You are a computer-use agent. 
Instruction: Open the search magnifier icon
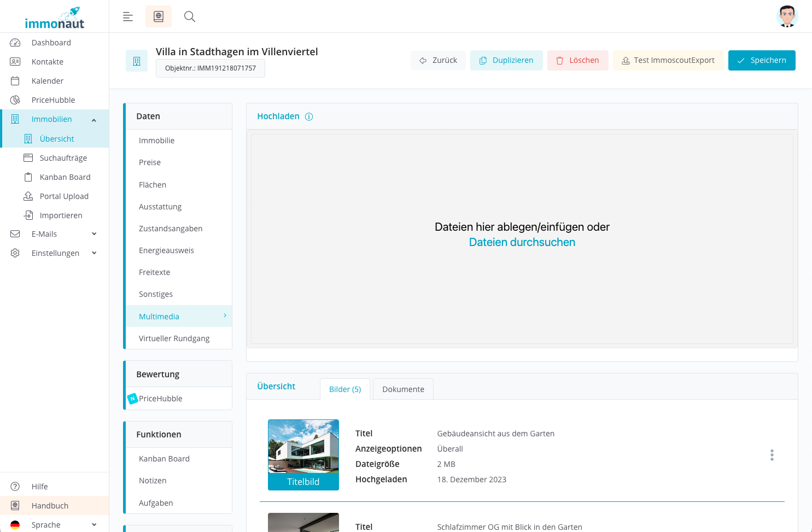click(x=189, y=16)
